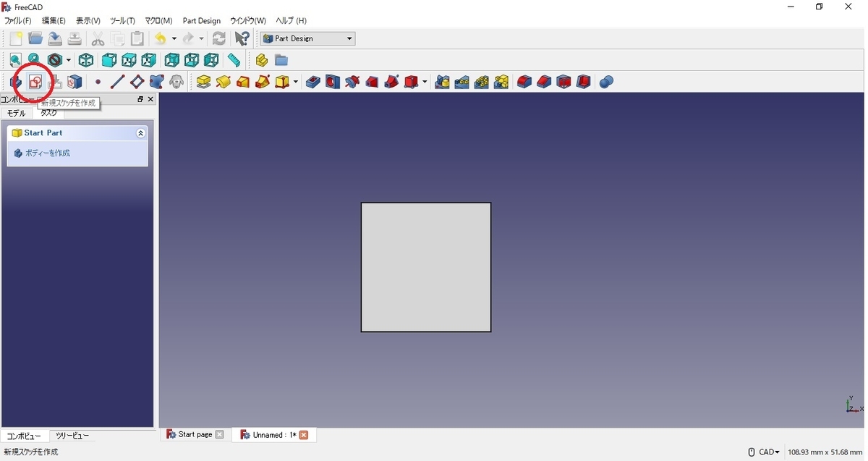868x461 pixels.
Task: Select the MultiTransform tool
Action: point(501,82)
